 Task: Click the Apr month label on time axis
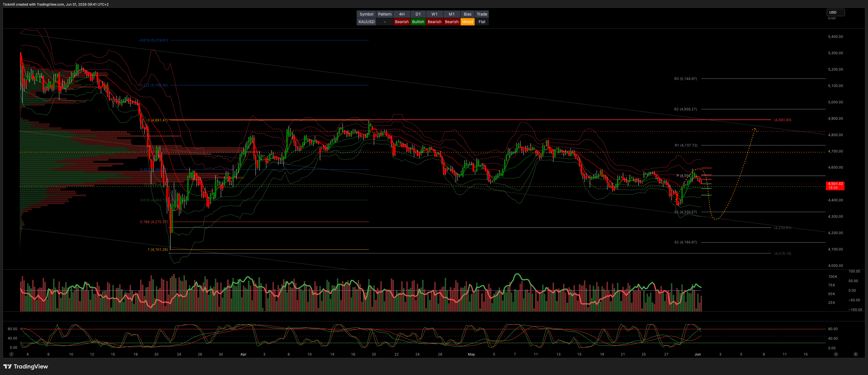243,354
